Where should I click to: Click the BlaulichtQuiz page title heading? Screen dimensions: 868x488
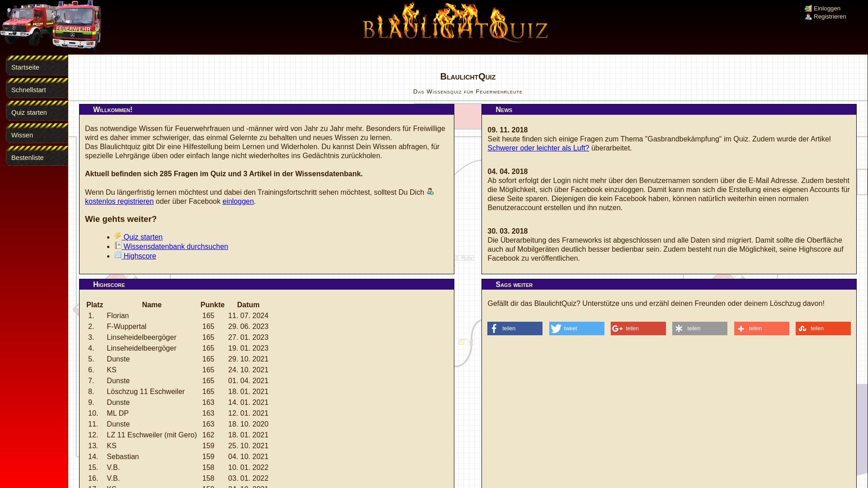[468, 77]
